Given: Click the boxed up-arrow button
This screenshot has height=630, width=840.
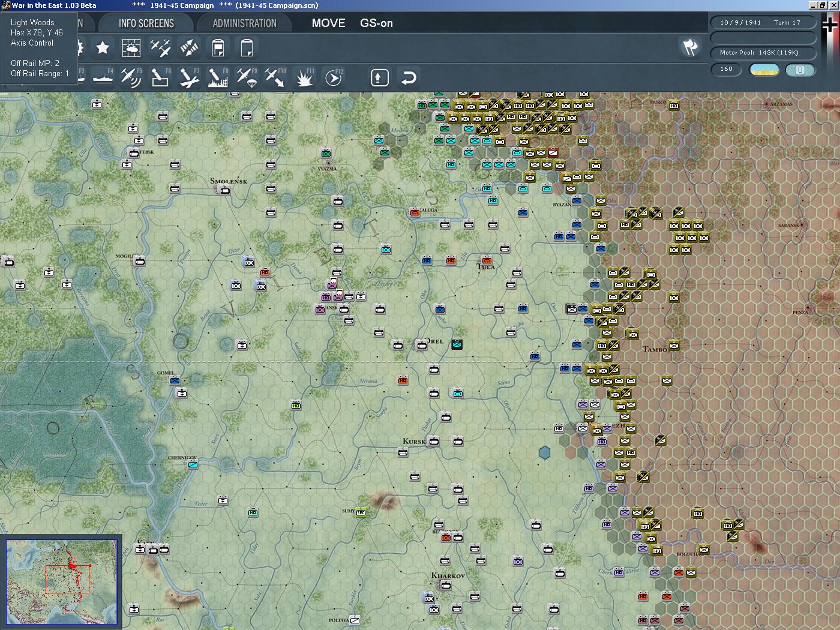Looking at the screenshot, I should (x=380, y=77).
